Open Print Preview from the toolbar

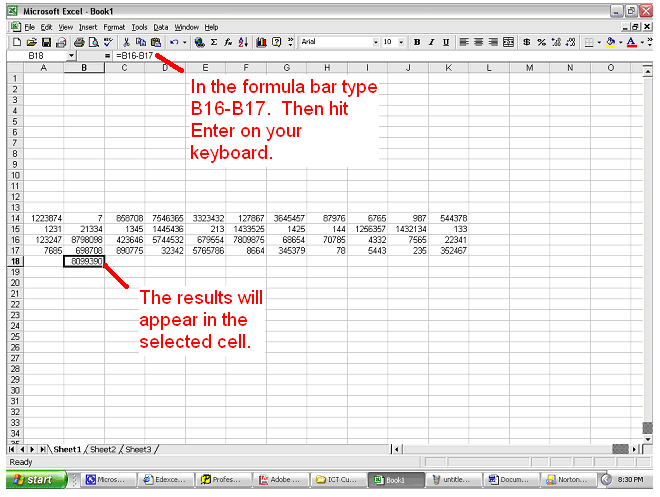(92, 42)
